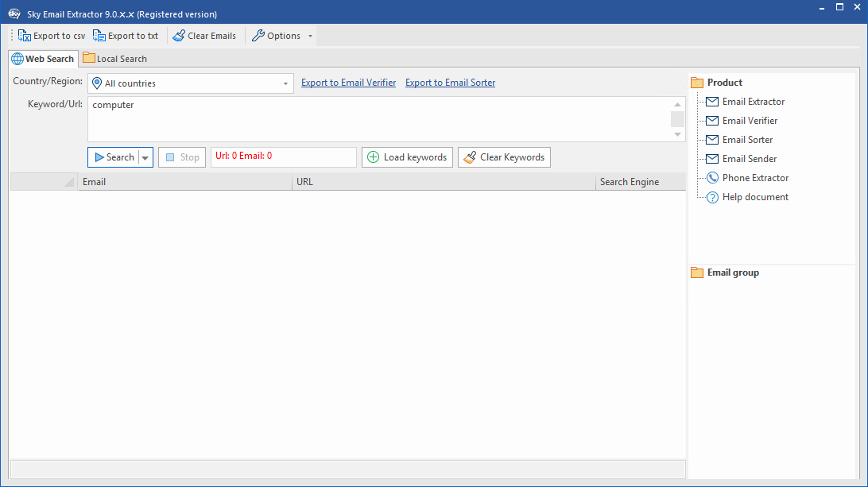Click the Export to csv toolbar button
The image size is (868, 487).
click(x=52, y=36)
